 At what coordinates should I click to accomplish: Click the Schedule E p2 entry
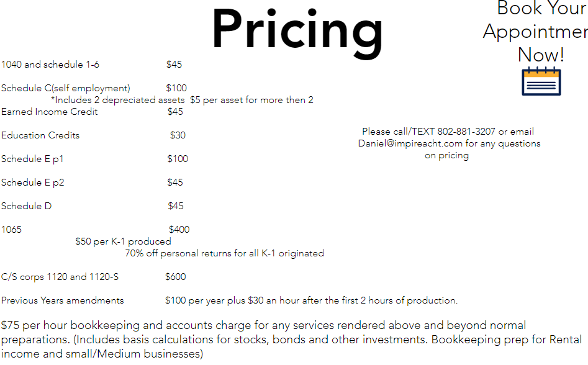33,182
